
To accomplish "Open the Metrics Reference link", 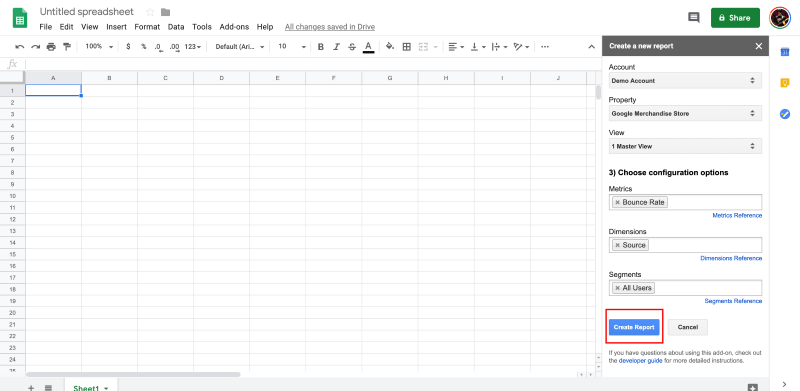I will coord(737,215).
